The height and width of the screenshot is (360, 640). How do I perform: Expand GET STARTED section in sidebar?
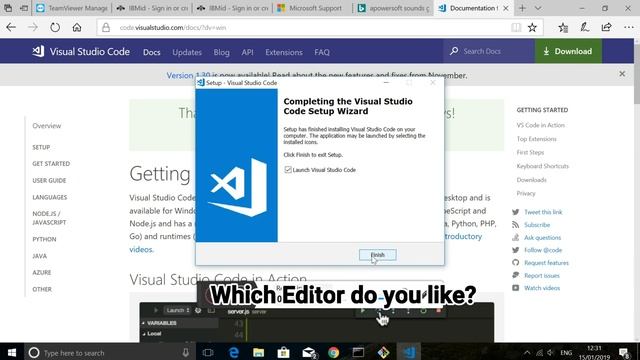(51, 164)
